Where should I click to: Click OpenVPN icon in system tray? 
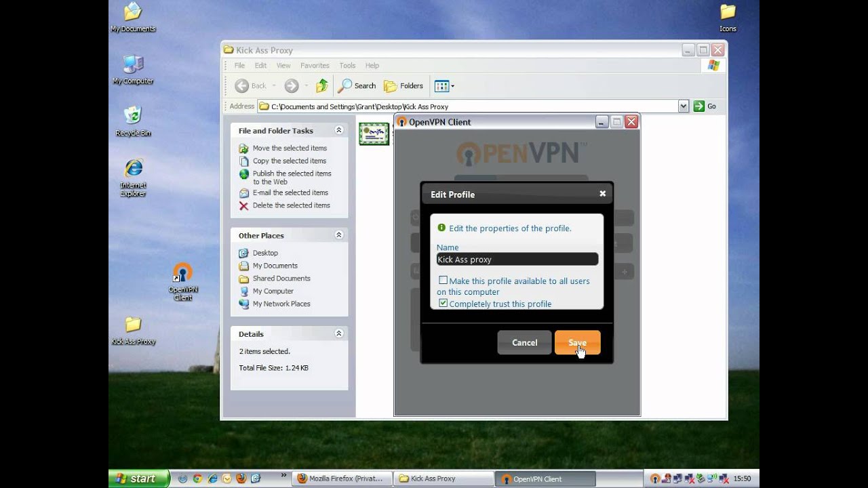point(654,479)
